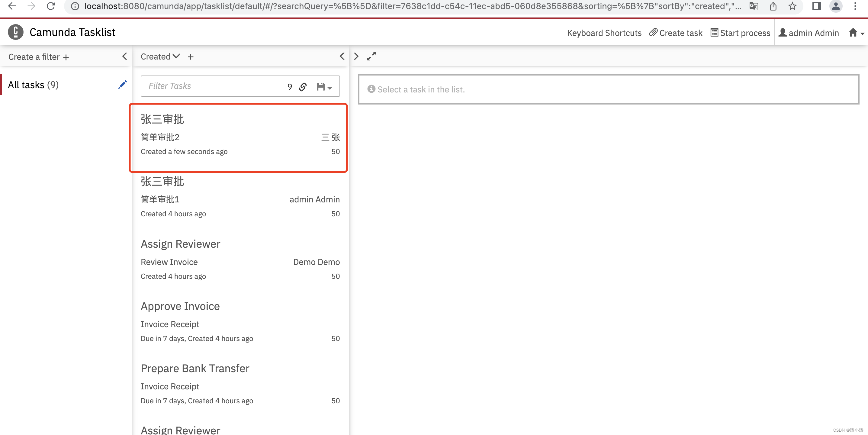Viewport: 868px width, 435px height.
Task: Click the Camunda Tasklist title
Action: 72,32
